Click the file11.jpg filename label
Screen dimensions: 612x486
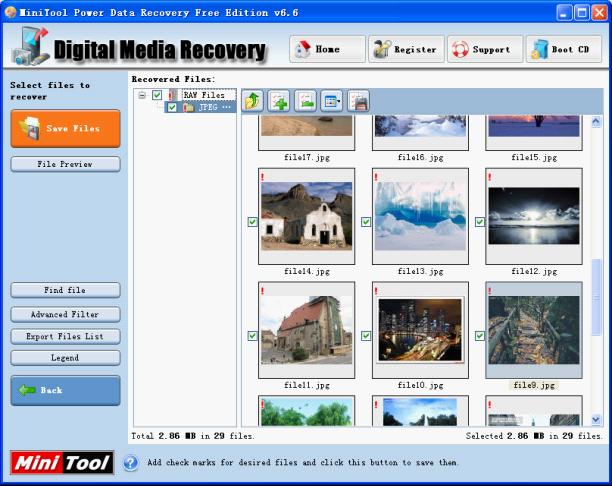[x=307, y=385]
